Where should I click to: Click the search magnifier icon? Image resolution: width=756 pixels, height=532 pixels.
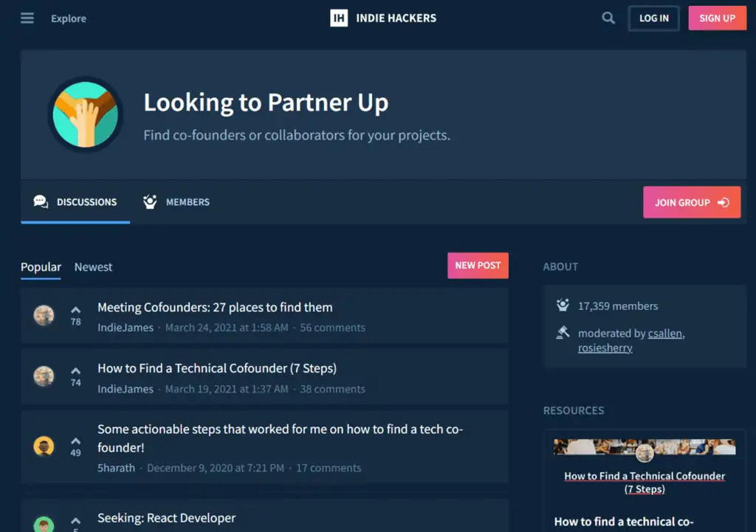click(608, 18)
